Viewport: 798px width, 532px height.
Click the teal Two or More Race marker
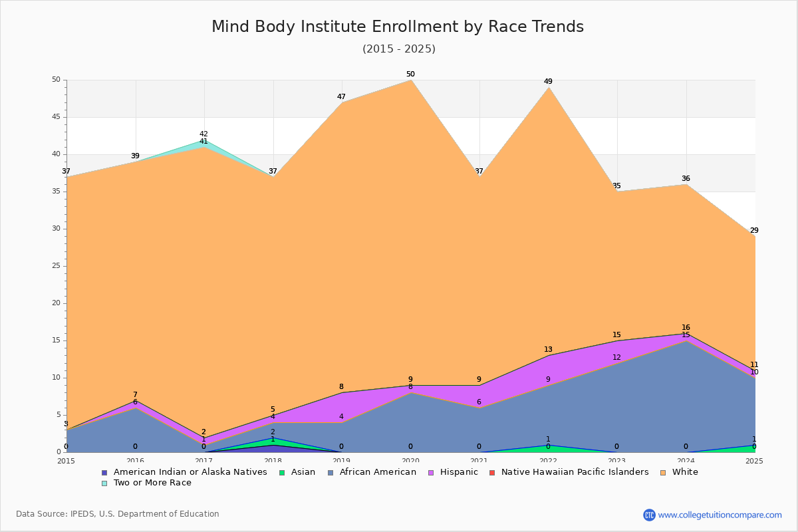click(104, 483)
